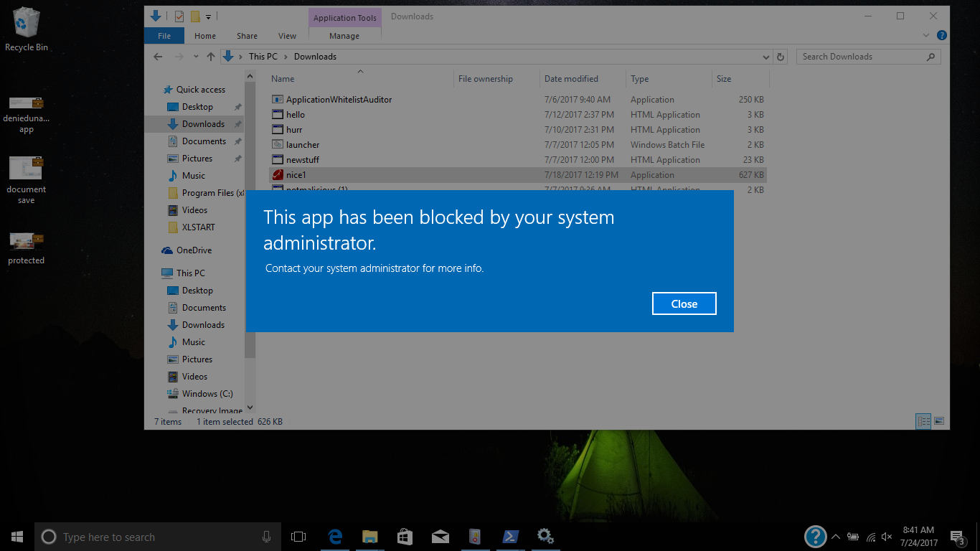Image resolution: width=980 pixels, height=551 pixels.
Task: Sort by the Size column header
Action: click(x=740, y=79)
